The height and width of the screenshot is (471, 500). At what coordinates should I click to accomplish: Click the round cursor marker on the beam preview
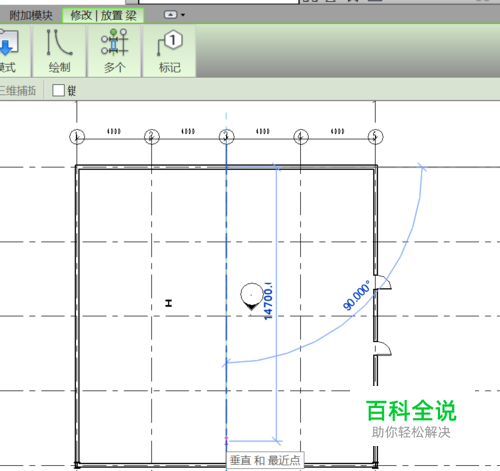click(251, 297)
